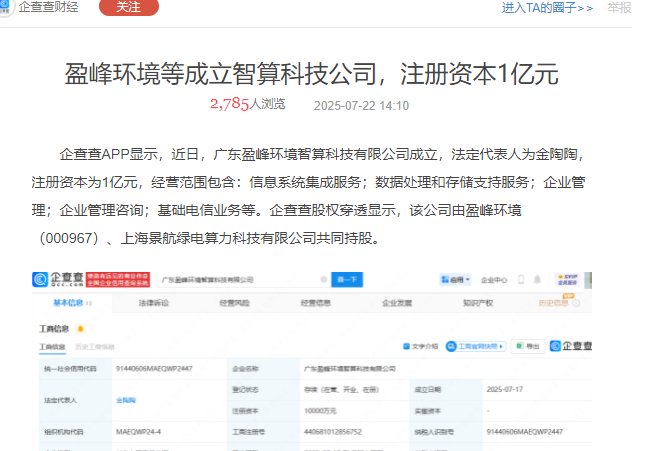
Task: Open the 进入TA的圈子>> link
Action: [x=547, y=8]
